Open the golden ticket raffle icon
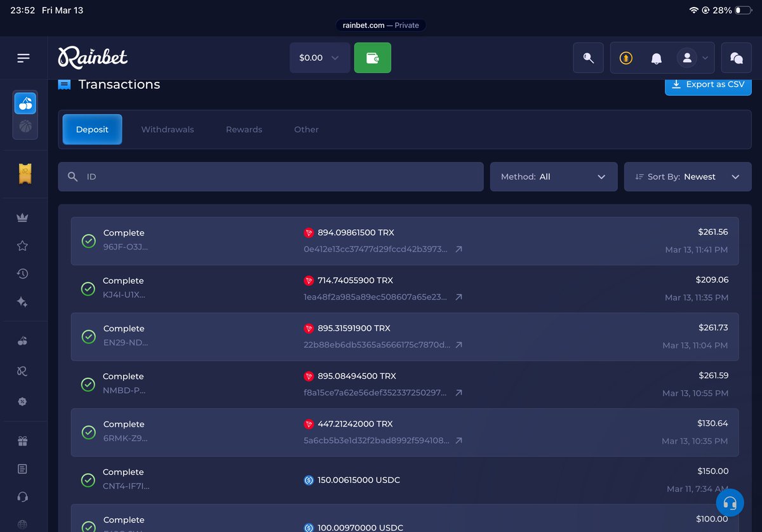Image resolution: width=762 pixels, height=532 pixels. 25,174
